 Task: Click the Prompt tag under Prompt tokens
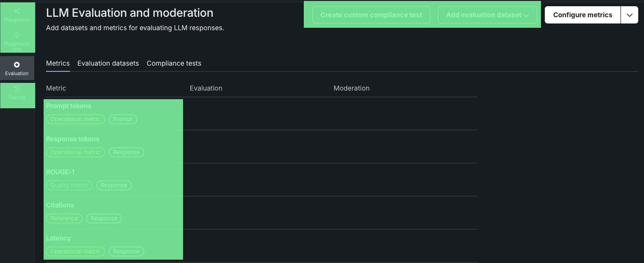123,119
